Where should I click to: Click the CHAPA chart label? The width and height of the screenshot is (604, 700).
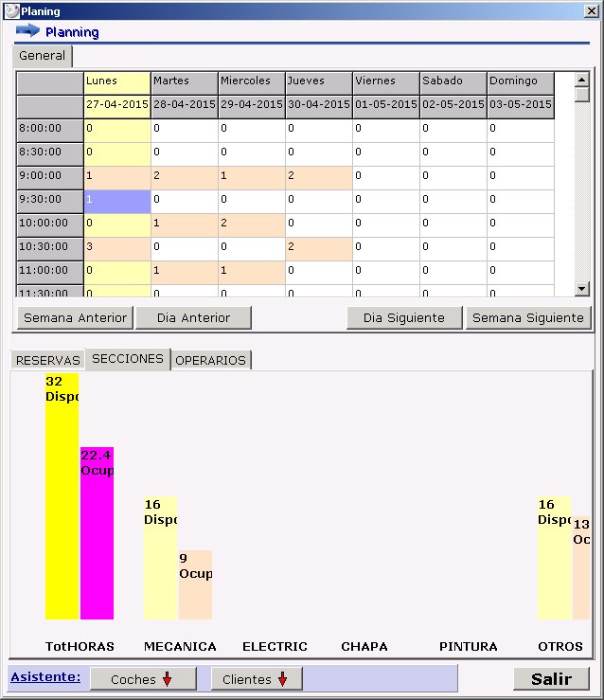[364, 646]
